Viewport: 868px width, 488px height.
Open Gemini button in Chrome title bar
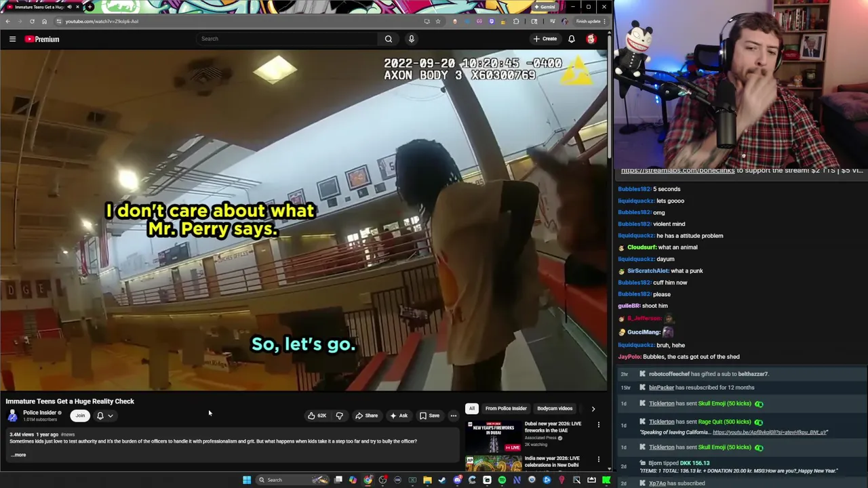(545, 7)
